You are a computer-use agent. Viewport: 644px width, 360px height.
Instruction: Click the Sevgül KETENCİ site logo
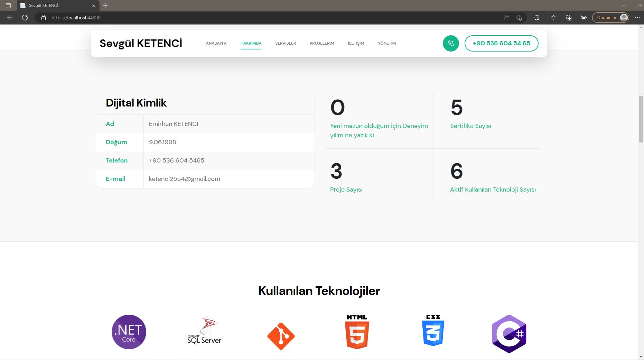[141, 43]
